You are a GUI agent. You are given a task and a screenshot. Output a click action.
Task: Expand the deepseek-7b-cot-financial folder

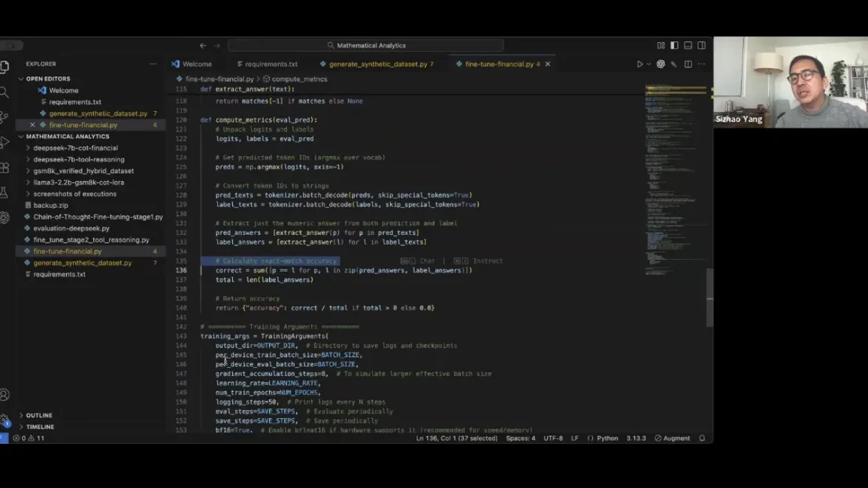(75, 149)
